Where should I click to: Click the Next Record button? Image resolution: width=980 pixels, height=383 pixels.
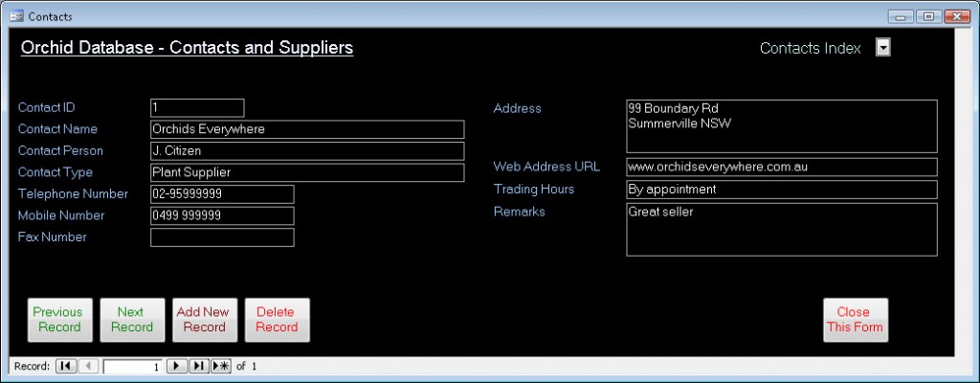(132, 320)
